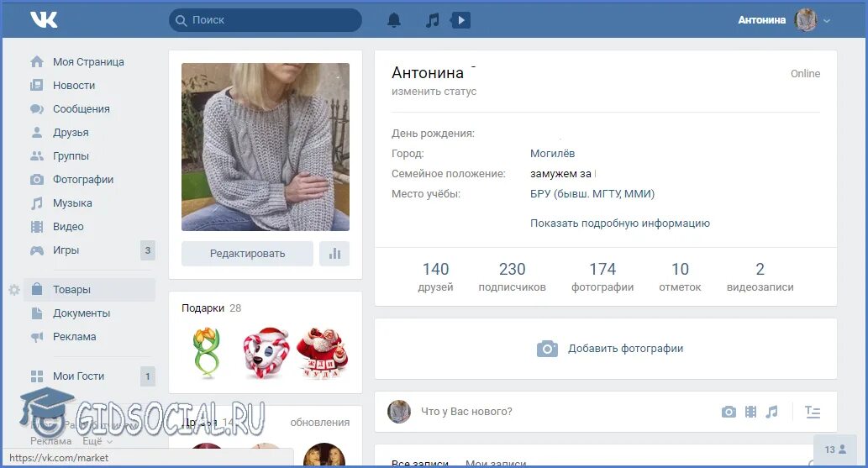
Task: Click gear settings icon beside Товары
Action: (14, 290)
